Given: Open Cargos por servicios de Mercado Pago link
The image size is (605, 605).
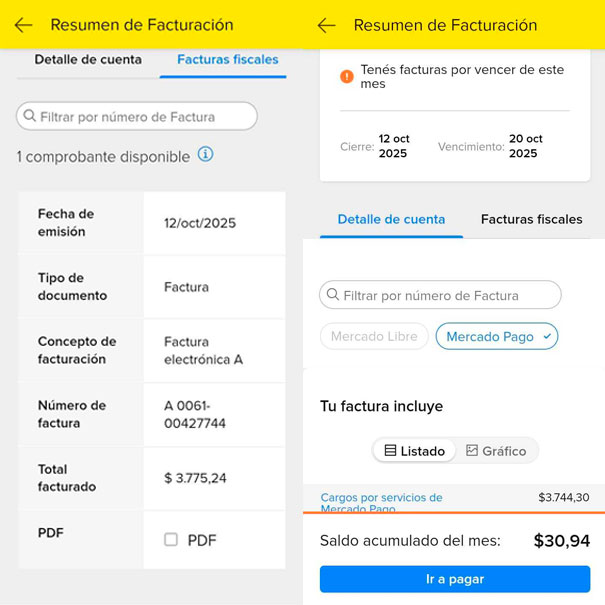Looking at the screenshot, I should (382, 502).
